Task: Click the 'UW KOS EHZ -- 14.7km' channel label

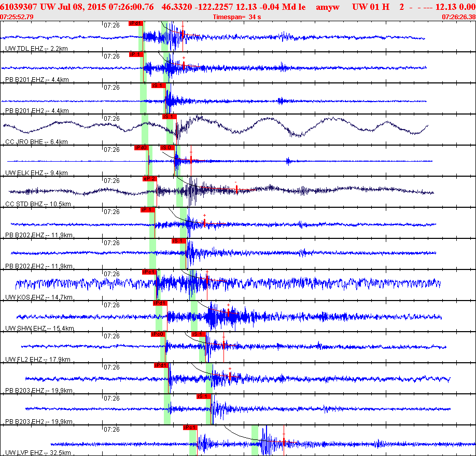Action: coord(39,297)
